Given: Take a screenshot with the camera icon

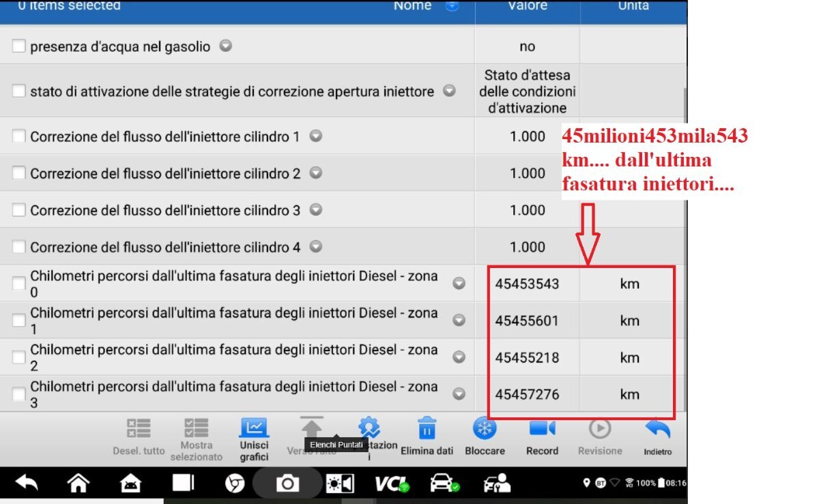Looking at the screenshot, I should (287, 484).
